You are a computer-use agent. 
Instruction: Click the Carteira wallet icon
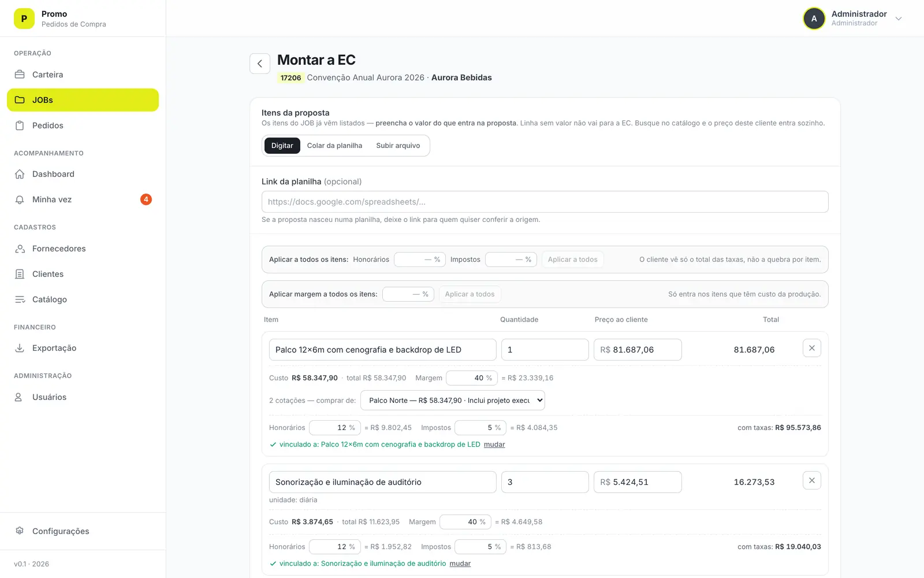[x=20, y=75]
